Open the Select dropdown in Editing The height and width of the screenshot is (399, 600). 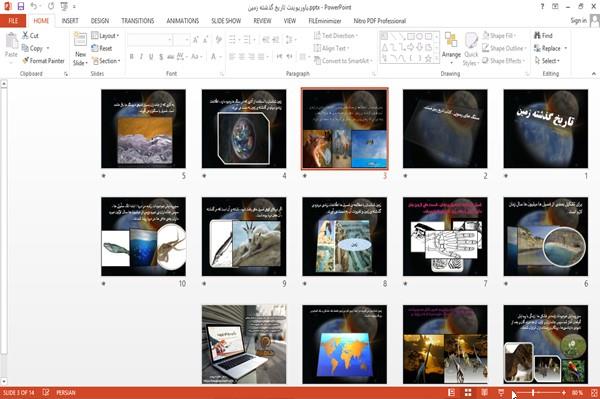pyautogui.click(x=547, y=61)
